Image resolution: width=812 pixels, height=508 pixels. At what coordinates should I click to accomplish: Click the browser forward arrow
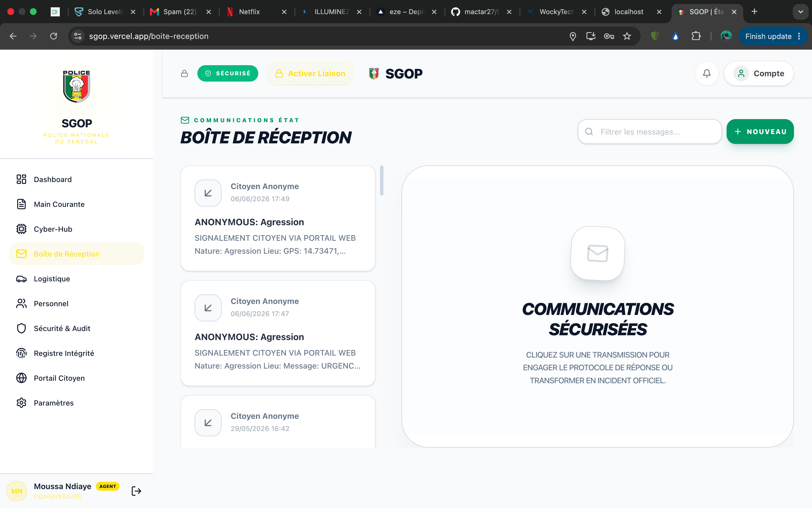click(33, 36)
